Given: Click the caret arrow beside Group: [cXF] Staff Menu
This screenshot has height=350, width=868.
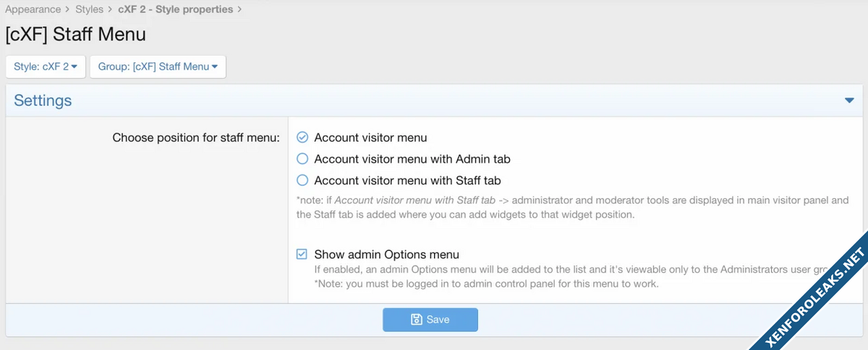Looking at the screenshot, I should pyautogui.click(x=215, y=67).
